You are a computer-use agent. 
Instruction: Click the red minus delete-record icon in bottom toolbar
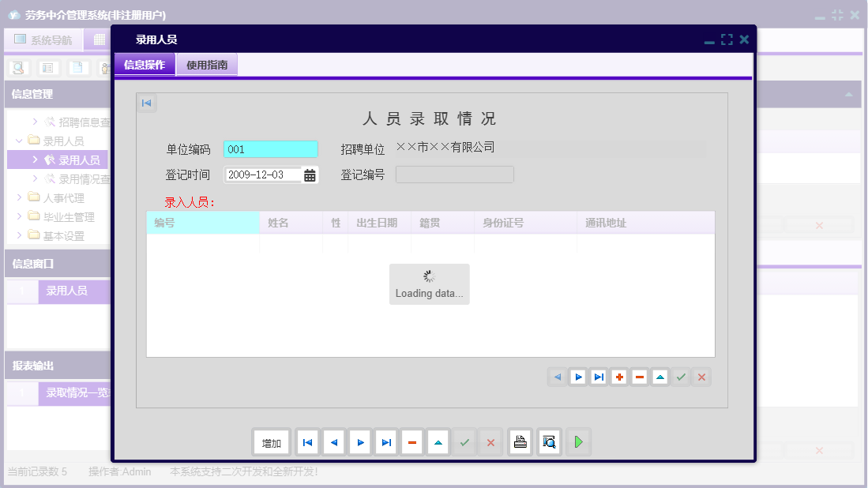(412, 442)
